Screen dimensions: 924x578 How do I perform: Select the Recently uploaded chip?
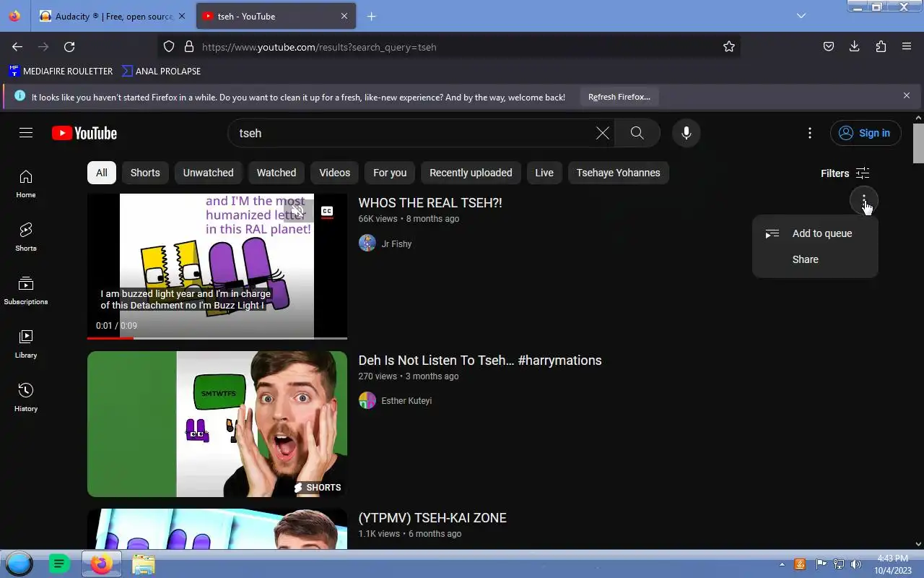(x=471, y=173)
